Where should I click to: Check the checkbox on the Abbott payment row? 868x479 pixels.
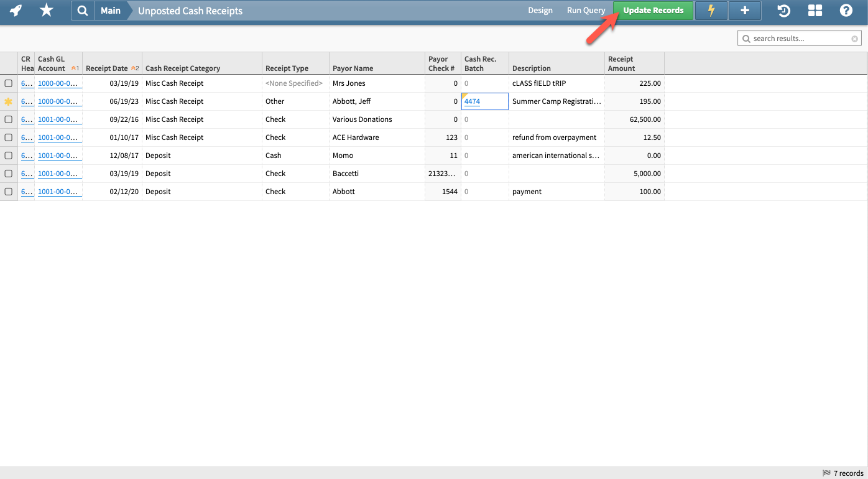pos(8,191)
